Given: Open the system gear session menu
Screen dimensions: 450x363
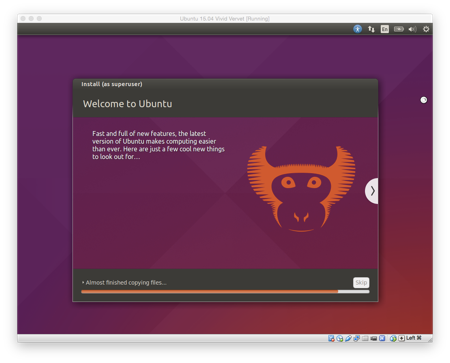Looking at the screenshot, I should tap(426, 29).
